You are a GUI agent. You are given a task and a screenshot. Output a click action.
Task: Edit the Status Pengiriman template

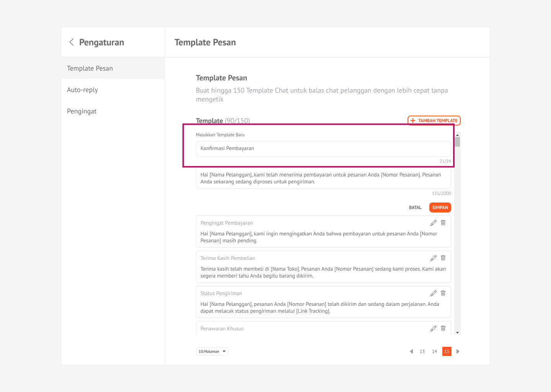point(433,293)
